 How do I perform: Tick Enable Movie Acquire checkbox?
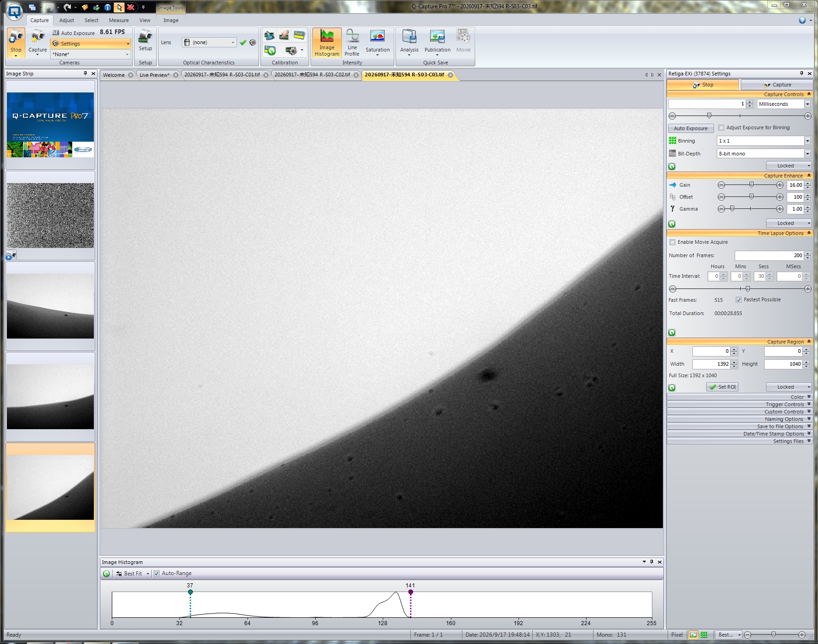pyautogui.click(x=672, y=242)
